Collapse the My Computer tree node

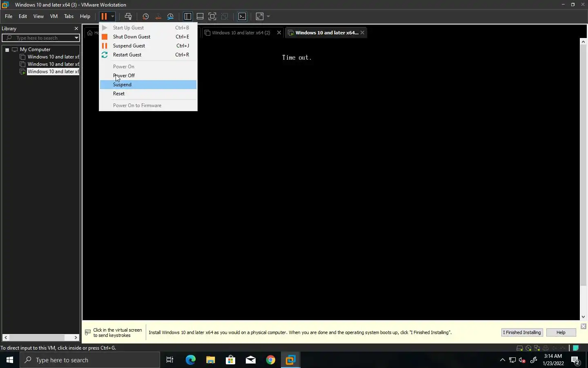[7, 49]
